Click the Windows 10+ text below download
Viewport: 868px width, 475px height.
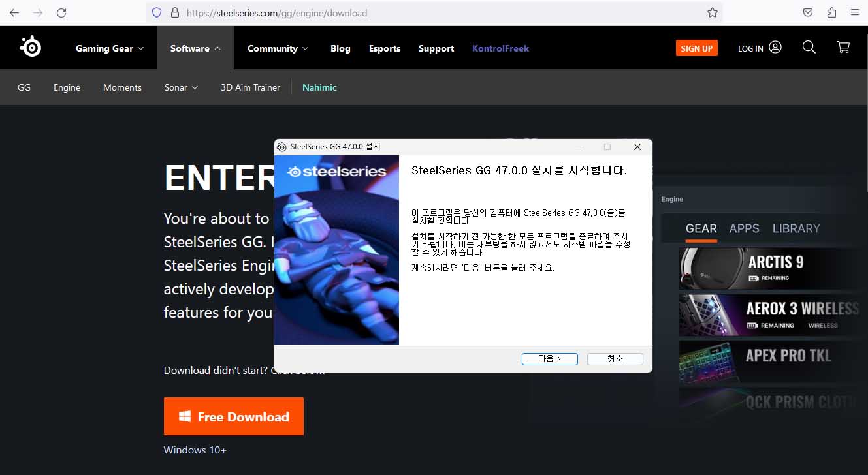(195, 450)
